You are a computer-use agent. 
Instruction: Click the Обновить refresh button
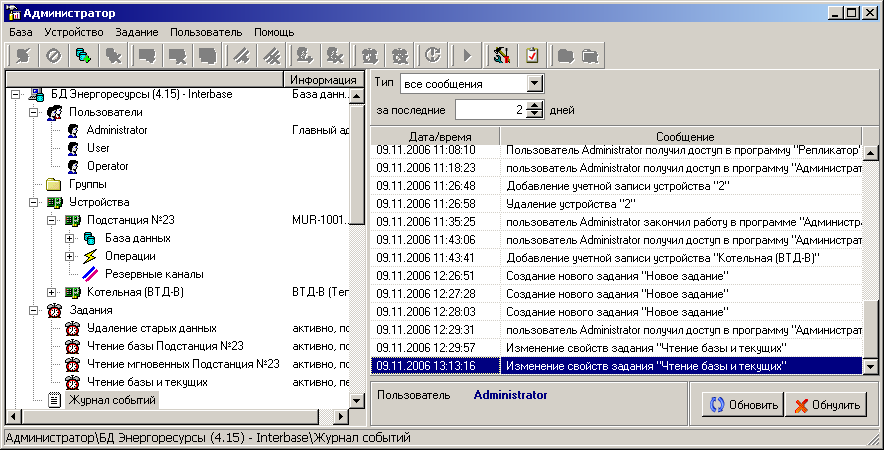point(743,405)
